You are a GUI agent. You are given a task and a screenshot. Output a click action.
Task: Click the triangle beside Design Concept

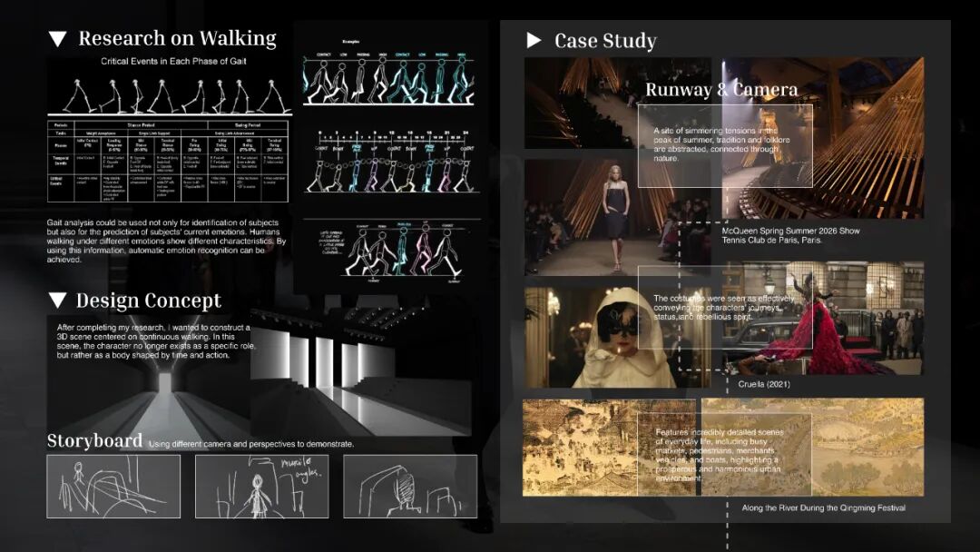coord(57,301)
